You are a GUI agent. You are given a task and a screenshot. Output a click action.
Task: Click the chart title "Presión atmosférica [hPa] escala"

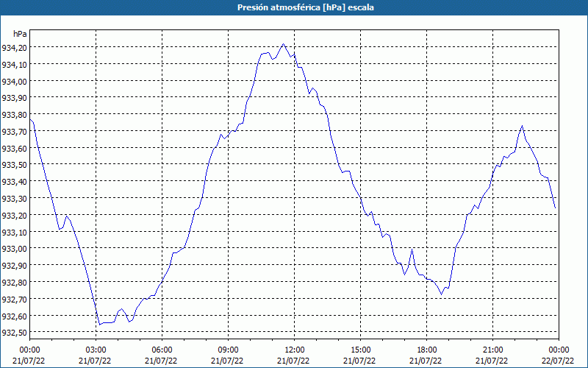305,7
